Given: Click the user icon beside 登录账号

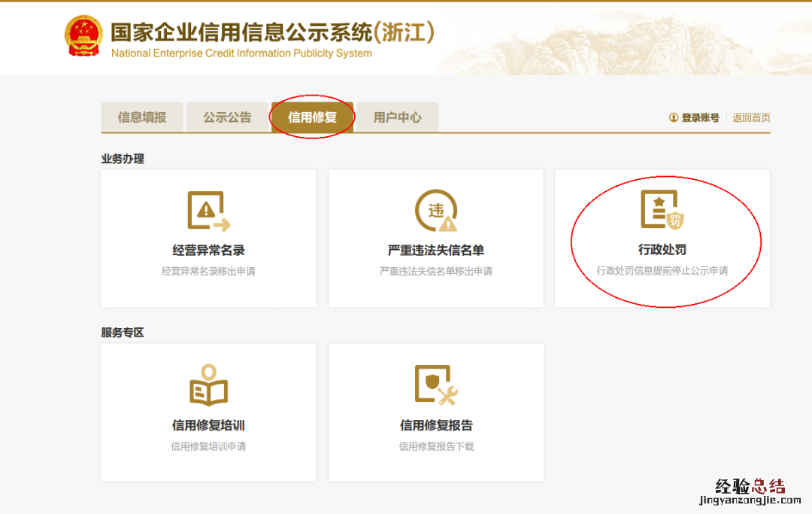Looking at the screenshot, I should coord(674,117).
